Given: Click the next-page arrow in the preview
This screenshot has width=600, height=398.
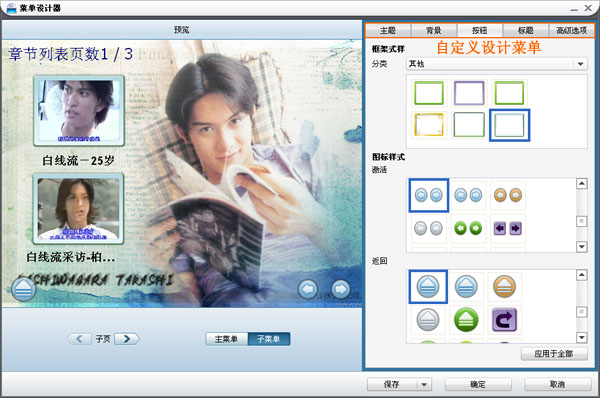Looking at the screenshot, I should coord(340,289).
